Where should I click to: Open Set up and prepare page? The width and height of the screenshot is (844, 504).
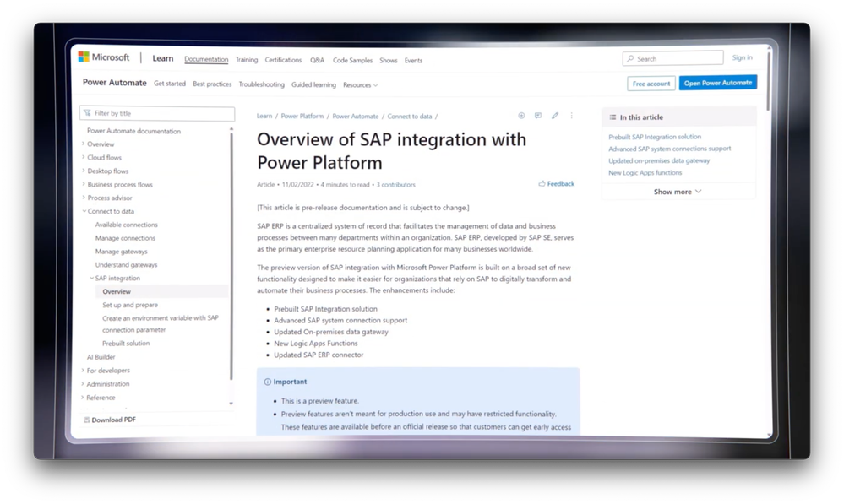coord(130,305)
